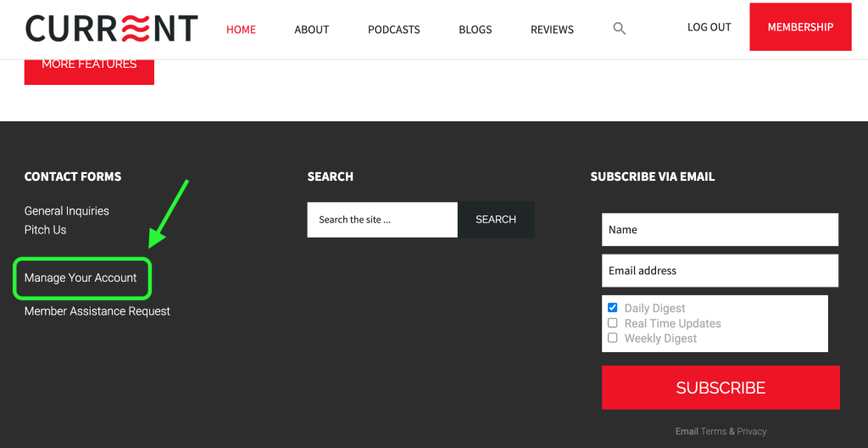Open the Terms link under Subscribe

tap(714, 431)
